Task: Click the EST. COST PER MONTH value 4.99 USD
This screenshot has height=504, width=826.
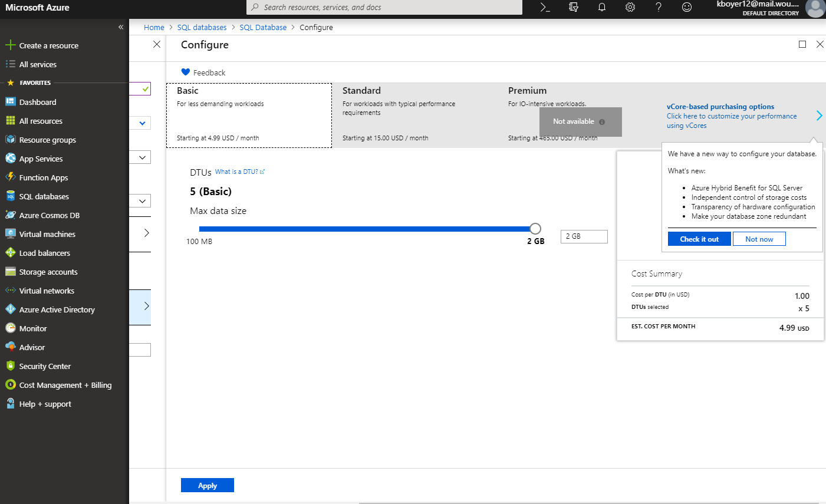Action: point(794,328)
